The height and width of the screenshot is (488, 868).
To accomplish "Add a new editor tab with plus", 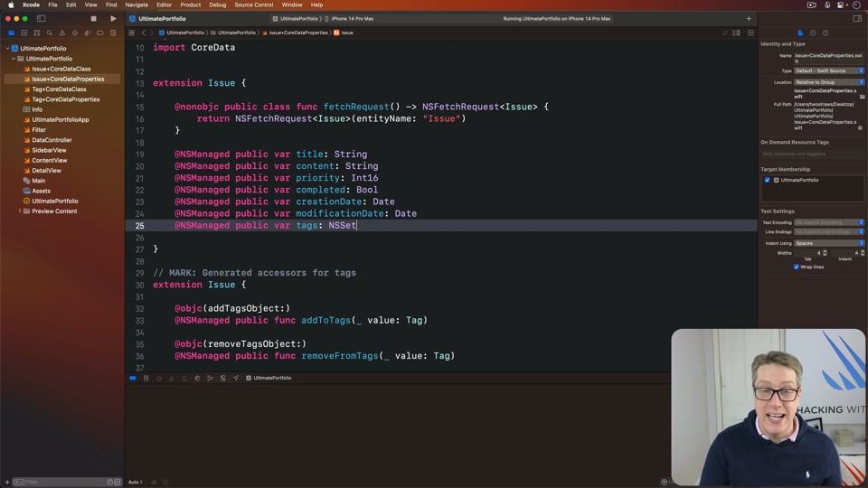I will click(749, 18).
